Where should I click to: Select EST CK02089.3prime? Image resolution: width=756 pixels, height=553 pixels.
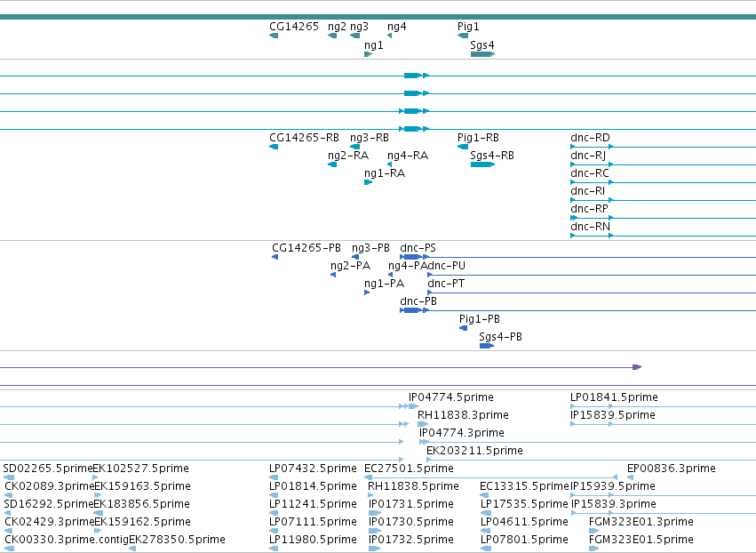pos(50,486)
